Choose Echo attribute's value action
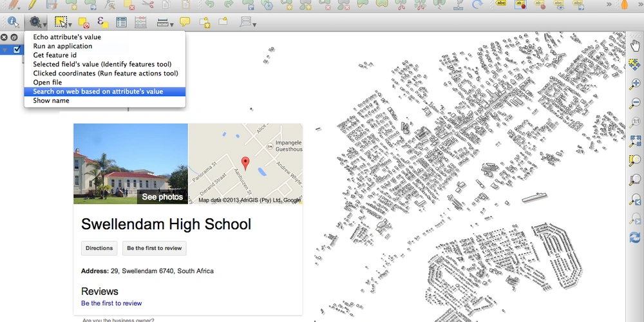 click(105, 37)
